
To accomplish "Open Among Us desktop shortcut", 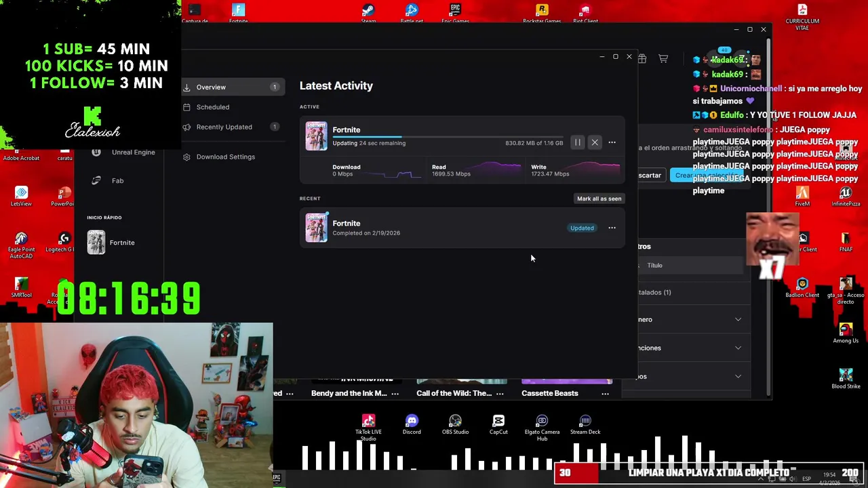I will click(846, 332).
